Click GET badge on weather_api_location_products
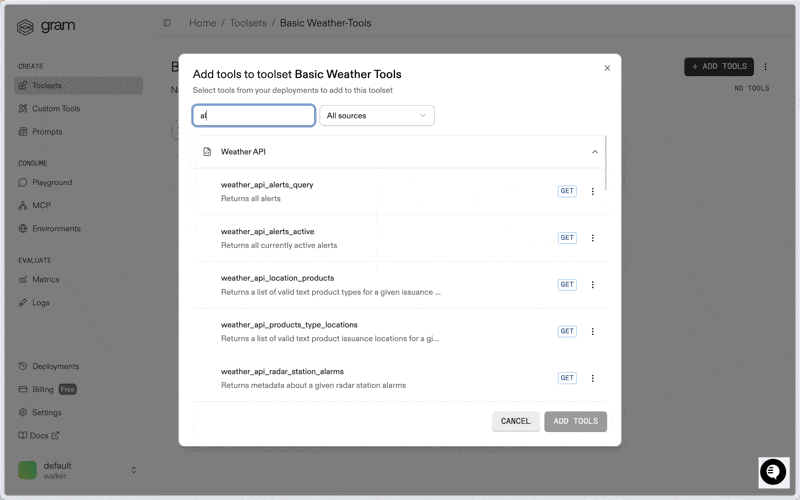 [x=567, y=285]
